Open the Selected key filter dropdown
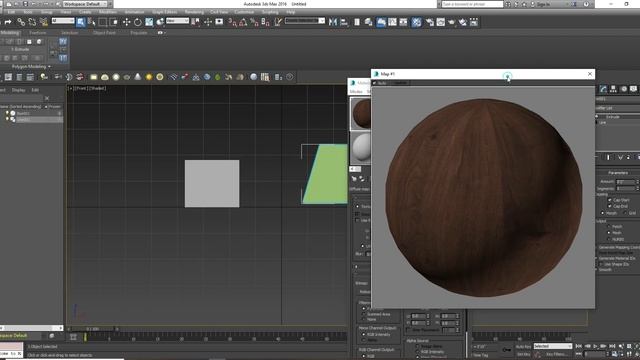The image size is (640, 360). 553,346
